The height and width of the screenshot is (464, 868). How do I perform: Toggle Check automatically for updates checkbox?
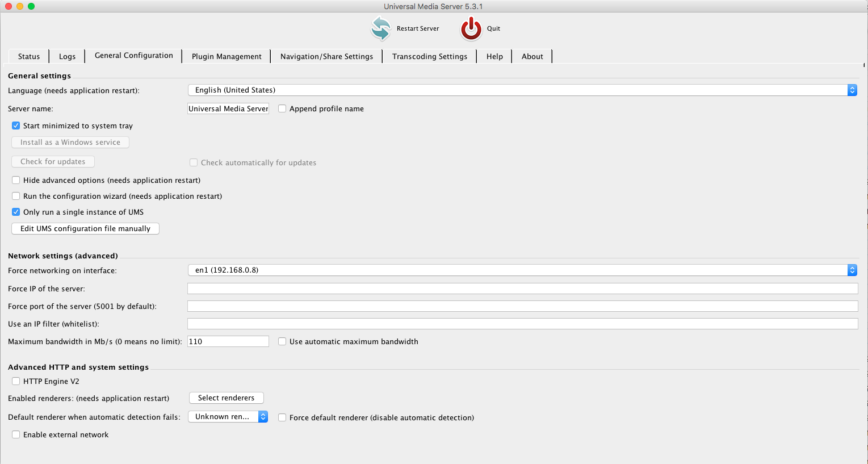194,162
